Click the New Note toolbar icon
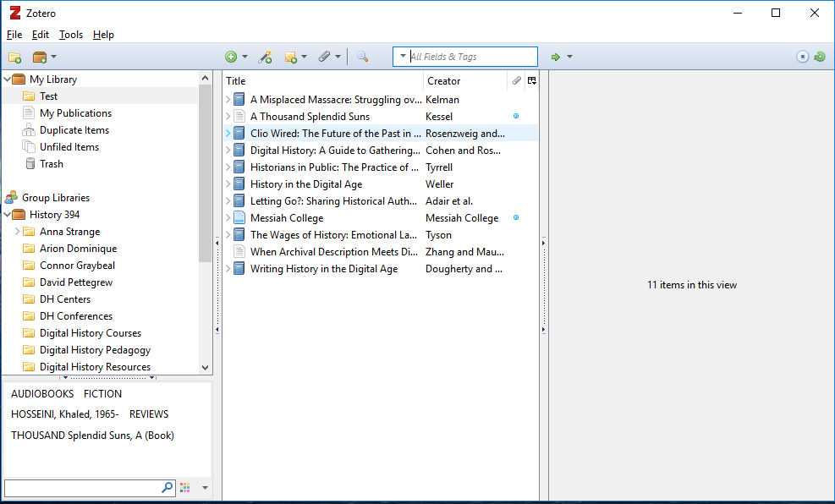The height and width of the screenshot is (504, 835). (291, 57)
